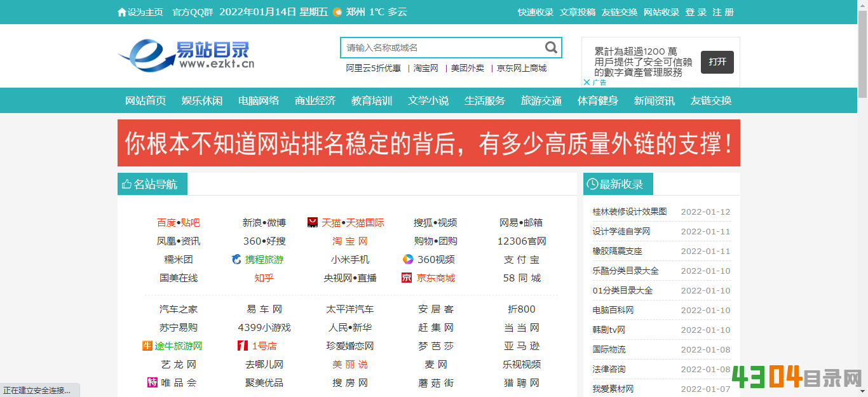The image size is (868, 397).
Task: Open 电脑百科网 entry
Action: (x=613, y=310)
